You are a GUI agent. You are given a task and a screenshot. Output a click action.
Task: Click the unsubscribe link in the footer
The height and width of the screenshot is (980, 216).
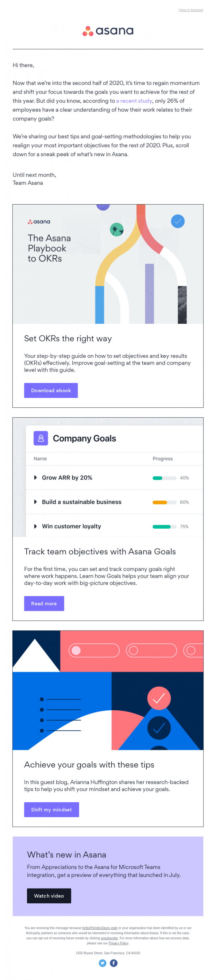point(109,938)
